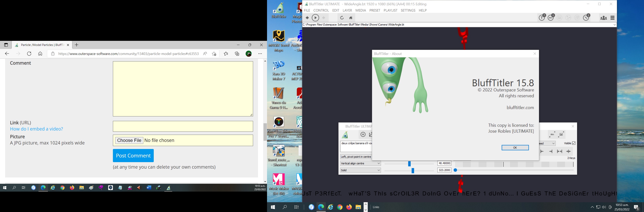The width and height of the screenshot is (644, 212).
Task: Click the refresh icon in BluffTitler toolbar
Action: [342, 18]
